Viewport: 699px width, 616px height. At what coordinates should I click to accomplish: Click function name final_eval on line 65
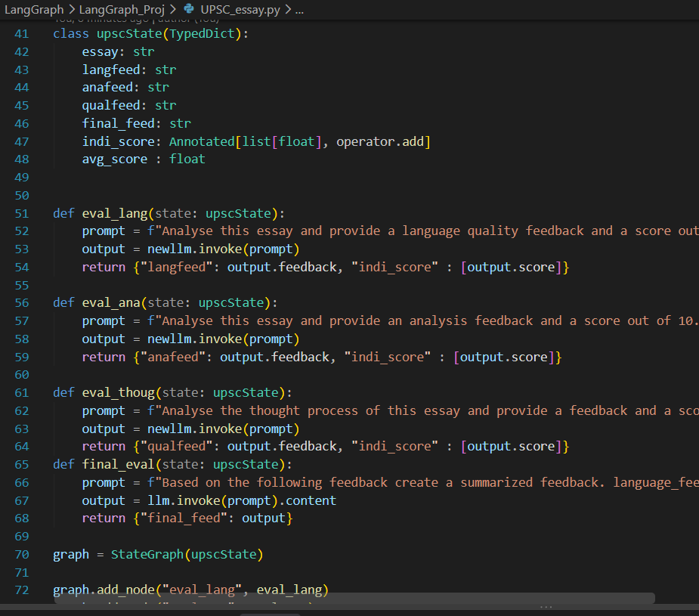coord(118,464)
